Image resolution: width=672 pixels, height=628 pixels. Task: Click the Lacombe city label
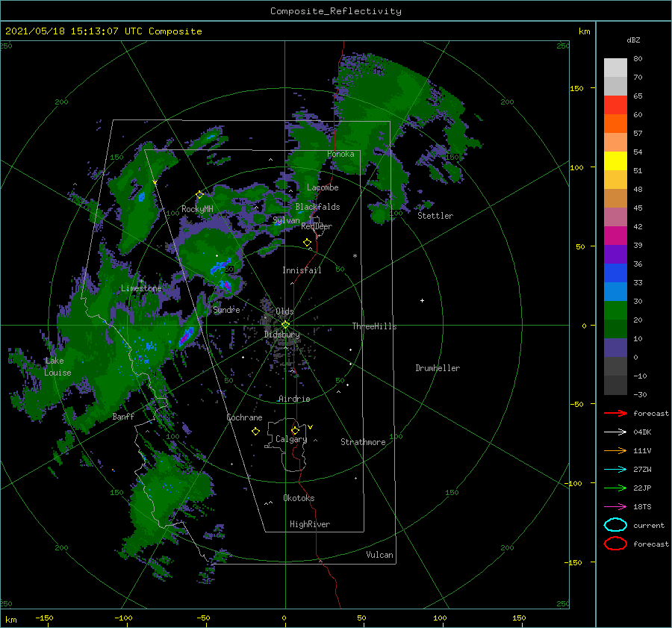click(323, 187)
